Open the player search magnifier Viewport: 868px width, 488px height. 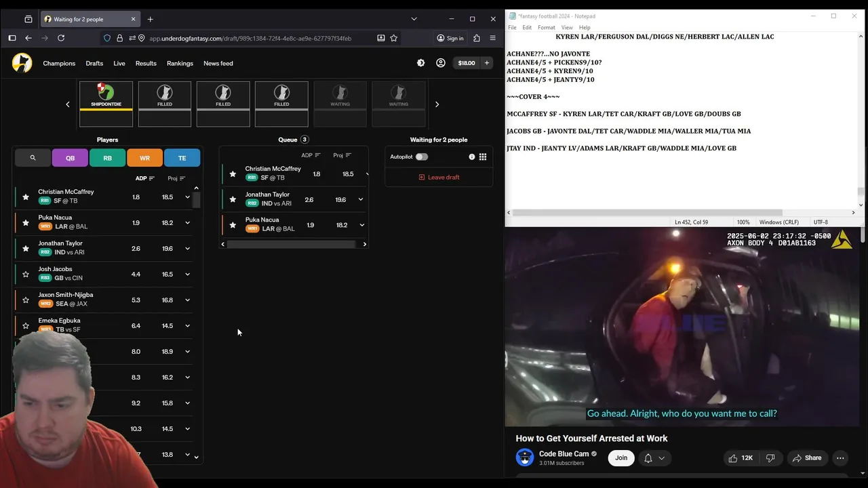click(33, 158)
